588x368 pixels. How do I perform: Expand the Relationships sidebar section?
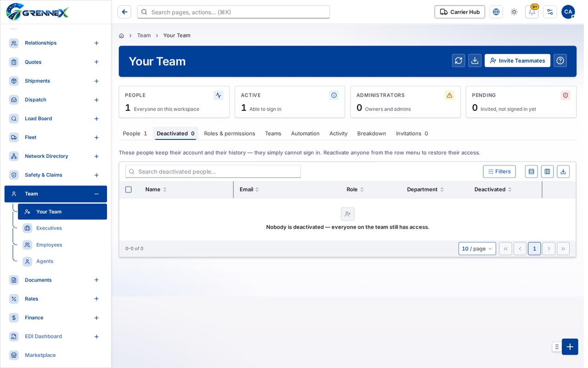click(x=96, y=43)
